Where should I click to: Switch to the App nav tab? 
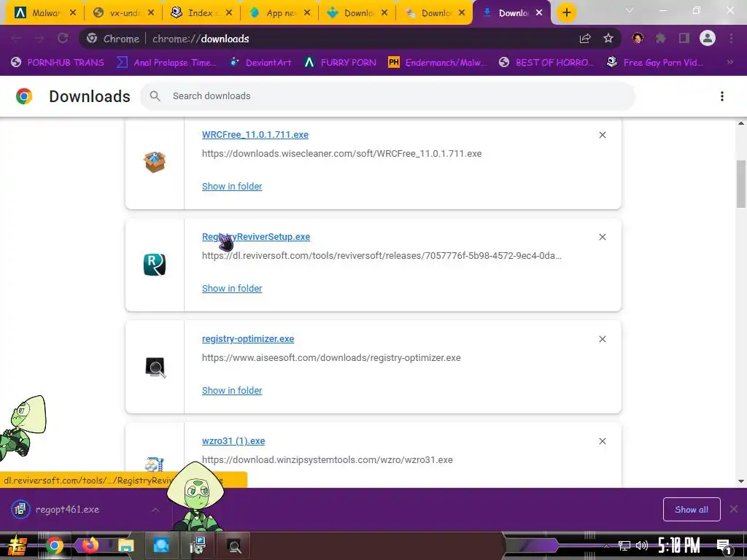pyautogui.click(x=280, y=13)
